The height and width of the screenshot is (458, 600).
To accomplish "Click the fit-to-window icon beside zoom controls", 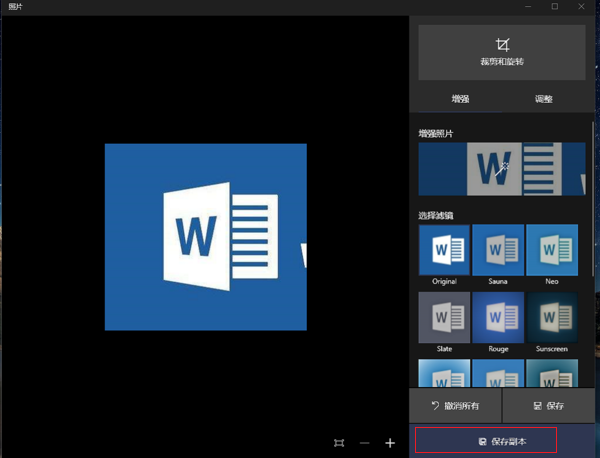I will tap(339, 442).
